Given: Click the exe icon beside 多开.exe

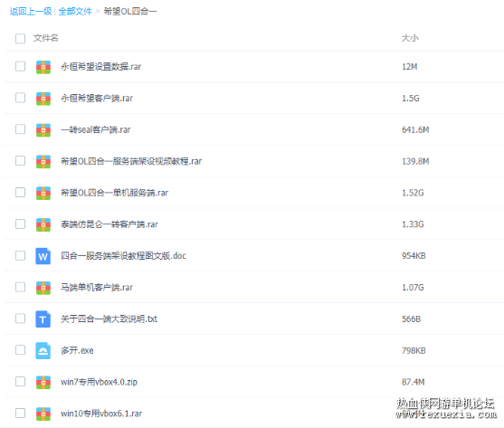Looking at the screenshot, I should (43, 350).
